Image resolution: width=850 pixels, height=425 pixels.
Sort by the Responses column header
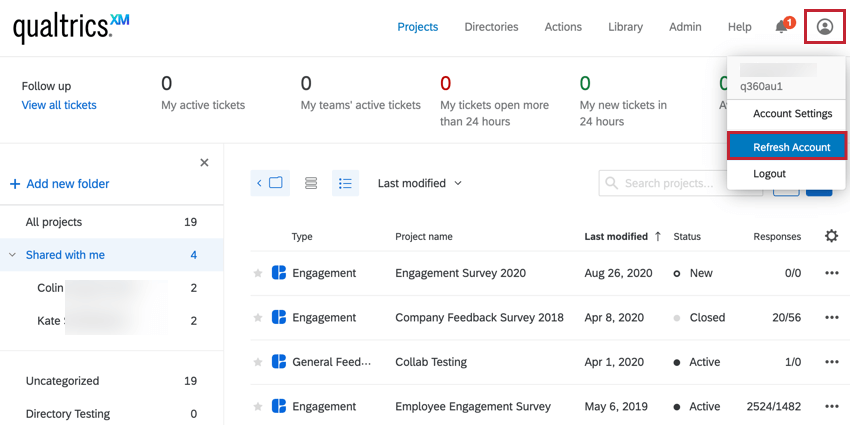777,236
